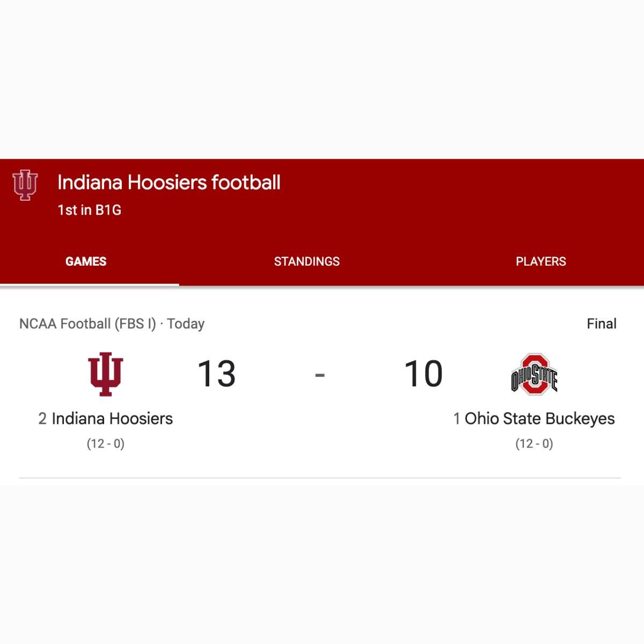Click the ranking number 2 beside Indiana Hoosiers

[x=42, y=419]
